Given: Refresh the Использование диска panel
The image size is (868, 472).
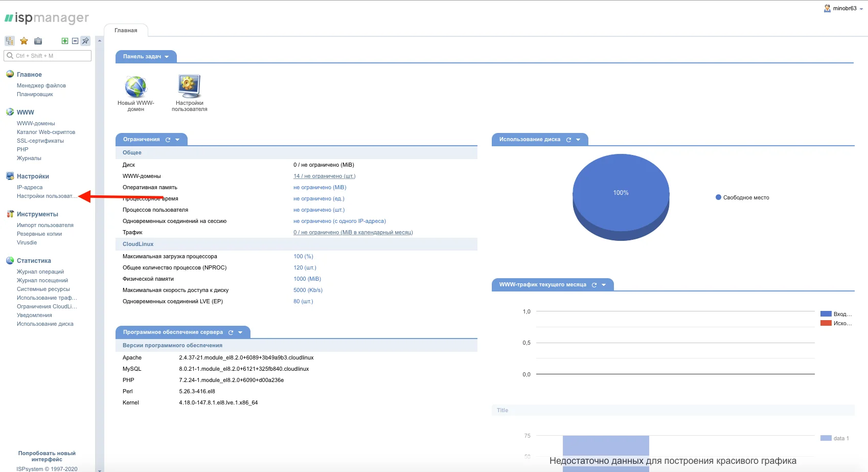Looking at the screenshot, I should click(568, 140).
